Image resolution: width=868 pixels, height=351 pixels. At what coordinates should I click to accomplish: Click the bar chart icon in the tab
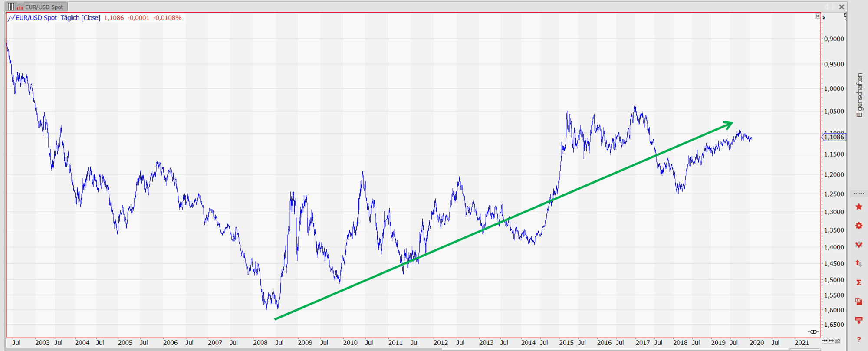click(20, 7)
